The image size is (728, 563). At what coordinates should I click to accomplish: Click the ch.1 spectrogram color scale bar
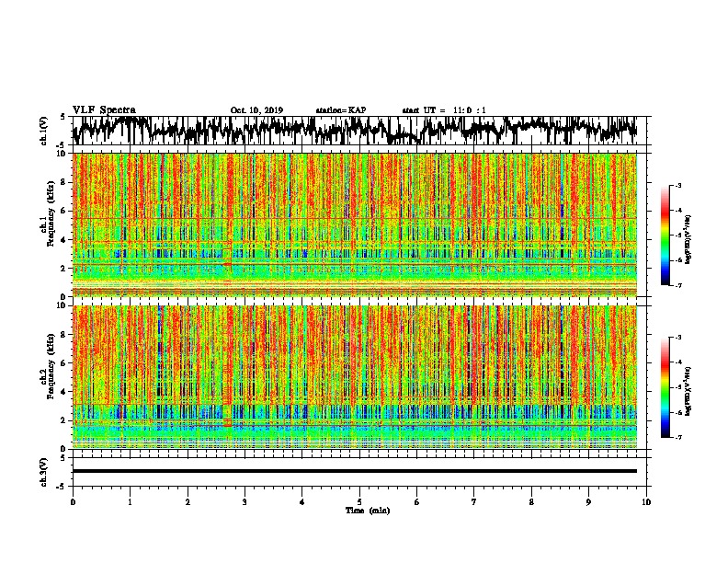coord(665,236)
